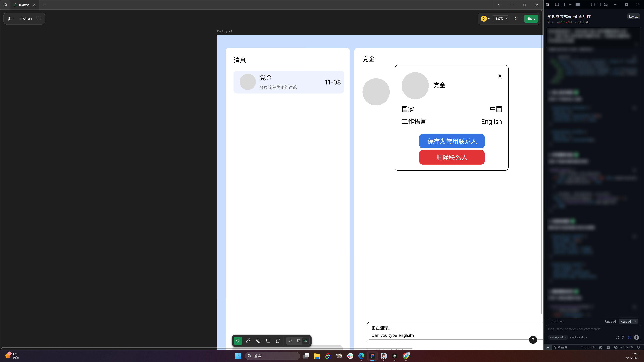Viewport: 644px width, 362px height.
Task: Click the globe web search icon
Action: [630, 337]
